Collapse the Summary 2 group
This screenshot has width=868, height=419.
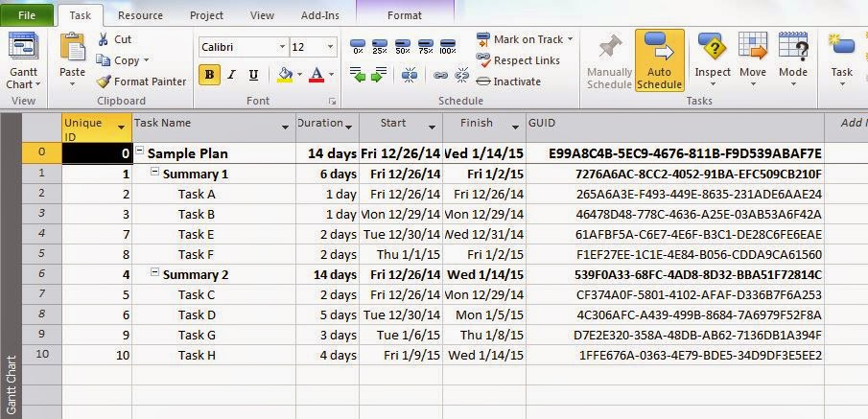155,272
